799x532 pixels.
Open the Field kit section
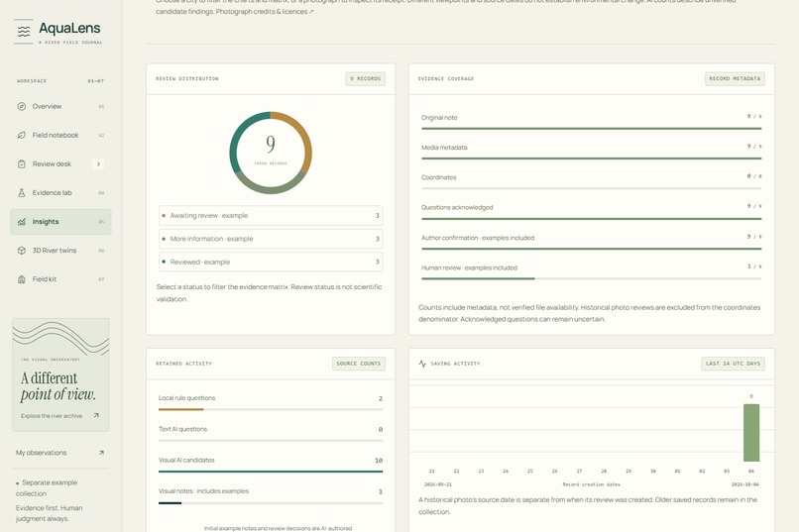point(60,279)
